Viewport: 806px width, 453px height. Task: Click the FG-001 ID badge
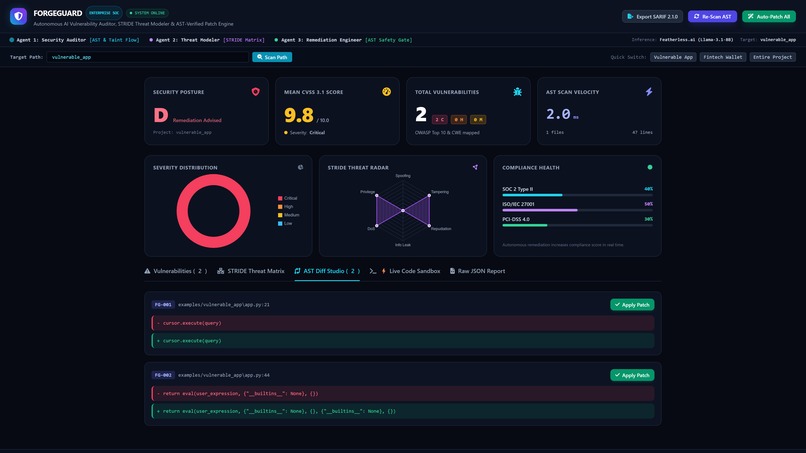[163, 304]
